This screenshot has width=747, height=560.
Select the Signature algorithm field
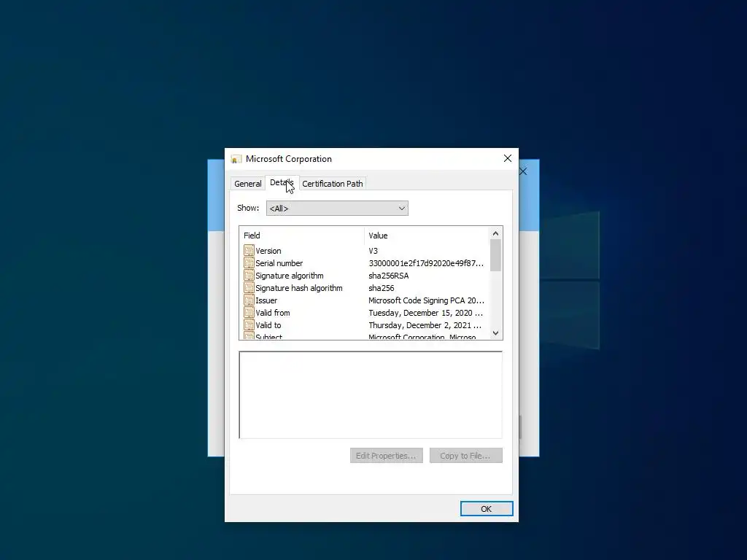pos(365,275)
